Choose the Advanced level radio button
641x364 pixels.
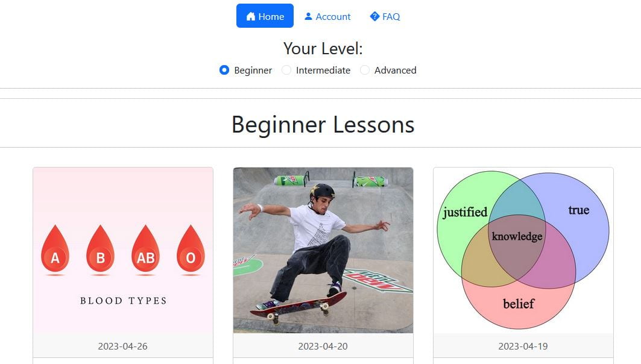[x=365, y=70]
